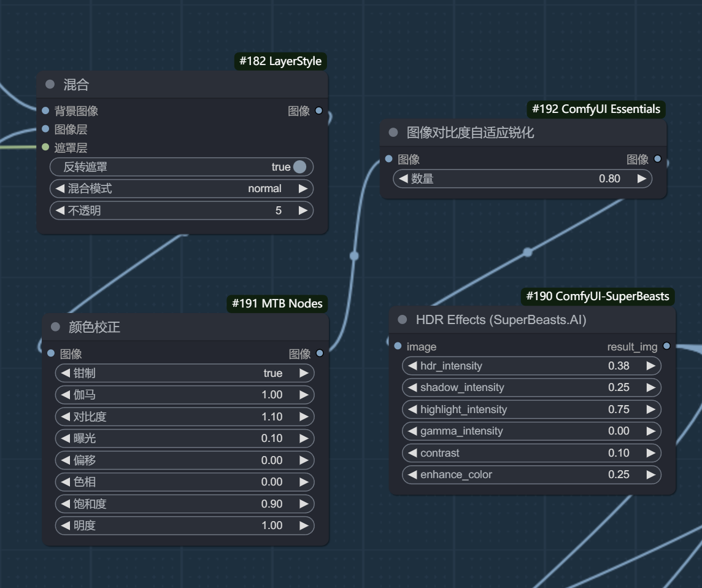Click the sharpen node 图像 output socket
Viewport: 702px width, 588px height.
tap(658, 158)
